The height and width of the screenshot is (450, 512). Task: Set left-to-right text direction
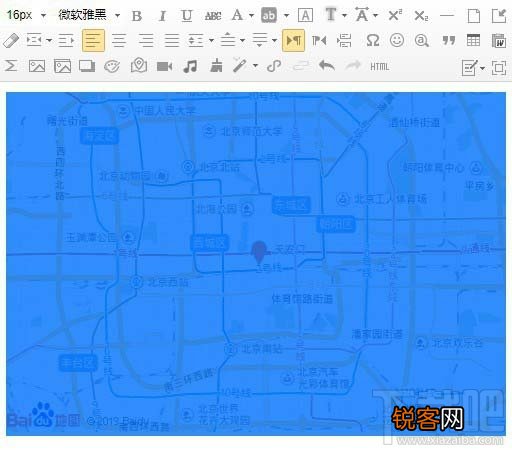293,40
